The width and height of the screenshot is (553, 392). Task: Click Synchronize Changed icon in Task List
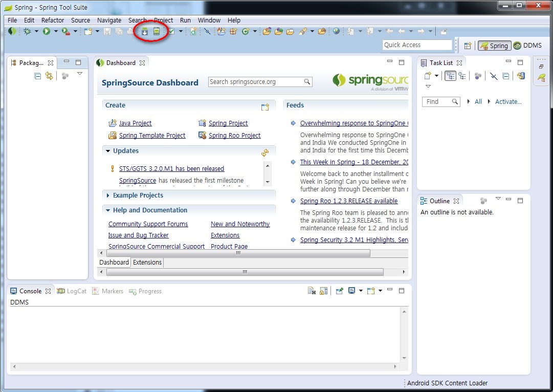(521, 76)
